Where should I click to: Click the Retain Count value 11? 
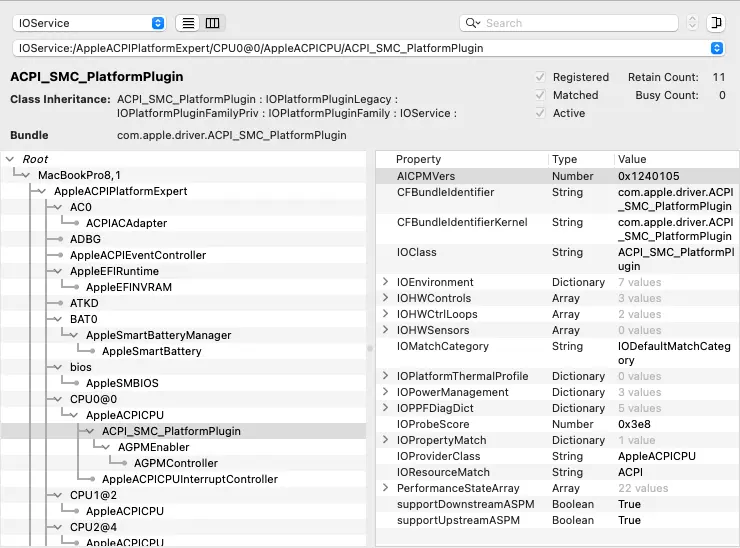(719, 77)
